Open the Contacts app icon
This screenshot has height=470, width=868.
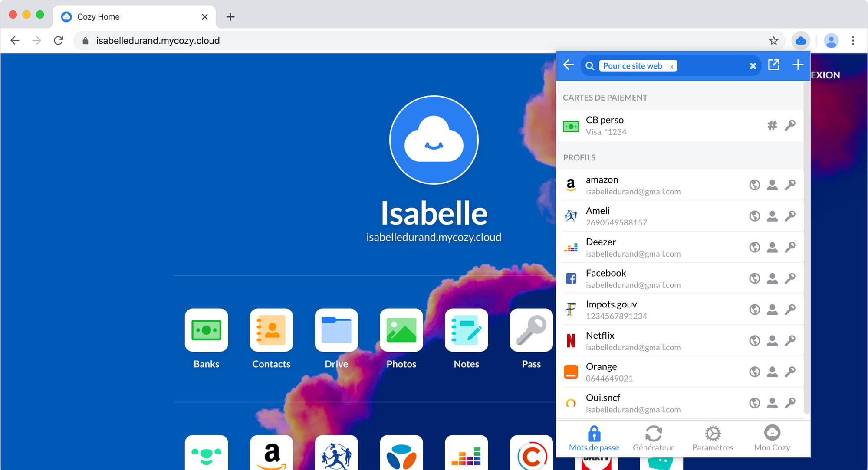271,330
